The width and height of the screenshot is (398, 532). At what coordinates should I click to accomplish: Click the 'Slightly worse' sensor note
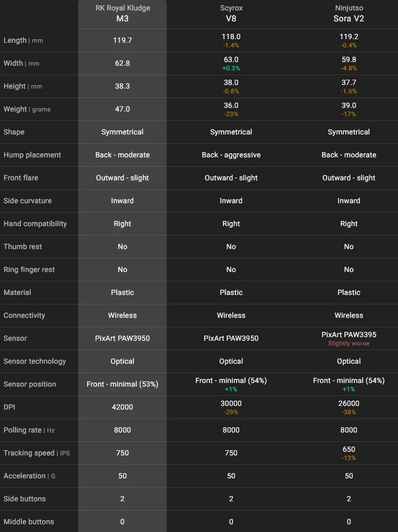[x=349, y=344]
